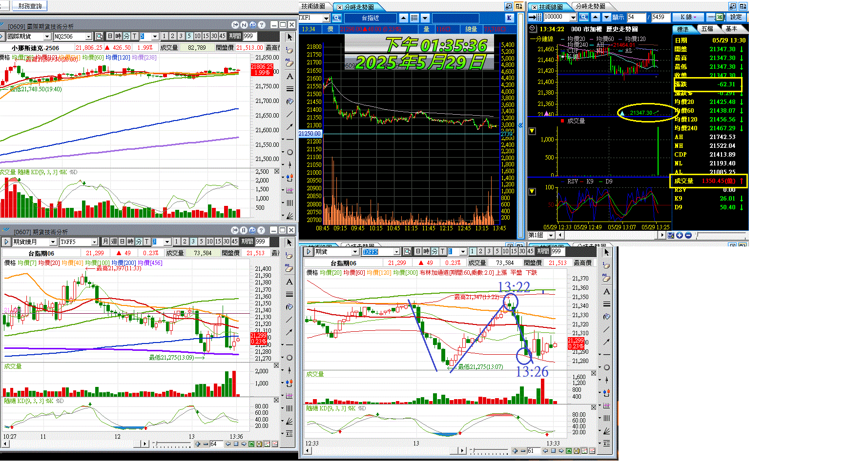Screen dimensions: 868x465
Task: Click list icon in TXF1 intraday toolbar
Action: 414,18
